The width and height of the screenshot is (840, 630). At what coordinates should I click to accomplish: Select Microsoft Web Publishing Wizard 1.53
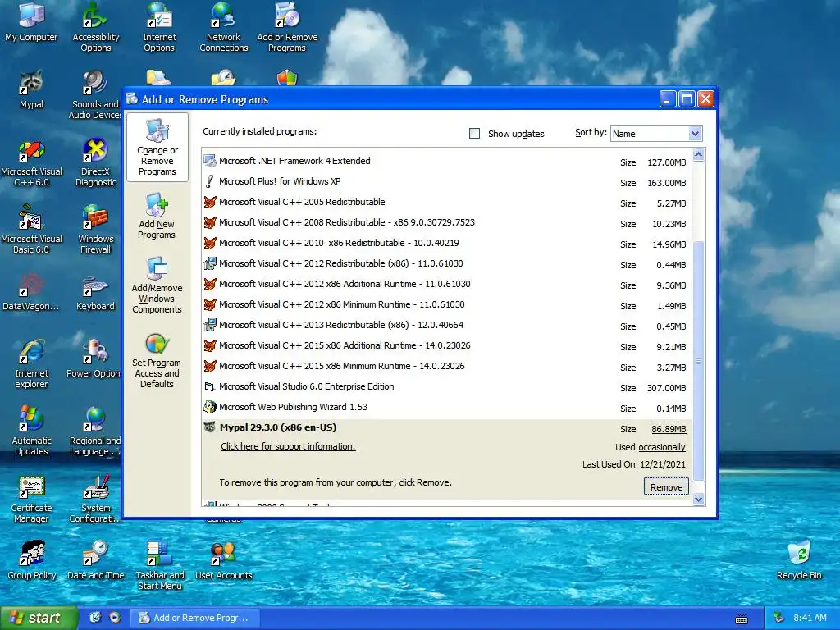[447, 407]
